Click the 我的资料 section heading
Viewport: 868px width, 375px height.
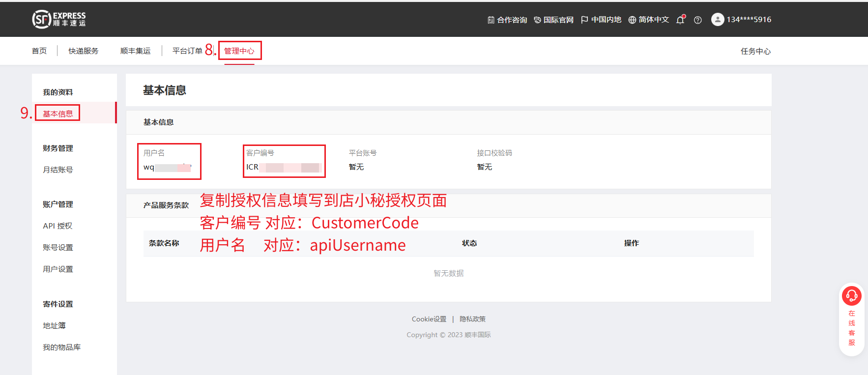58,92
